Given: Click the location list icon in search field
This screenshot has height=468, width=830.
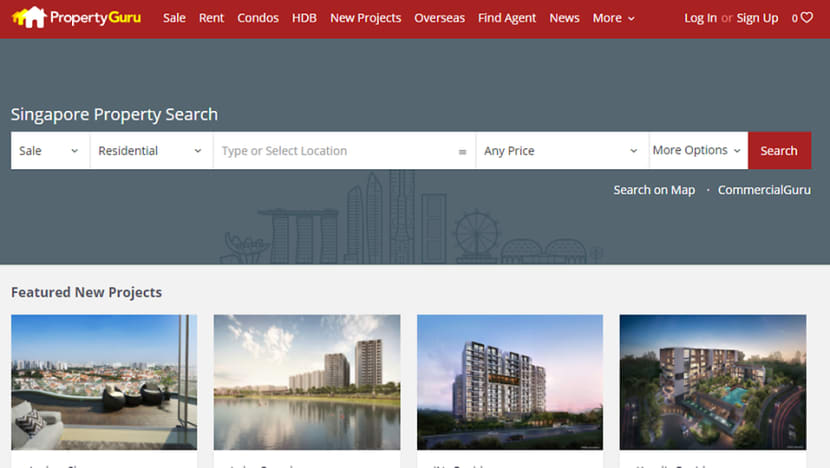Looking at the screenshot, I should click(462, 151).
